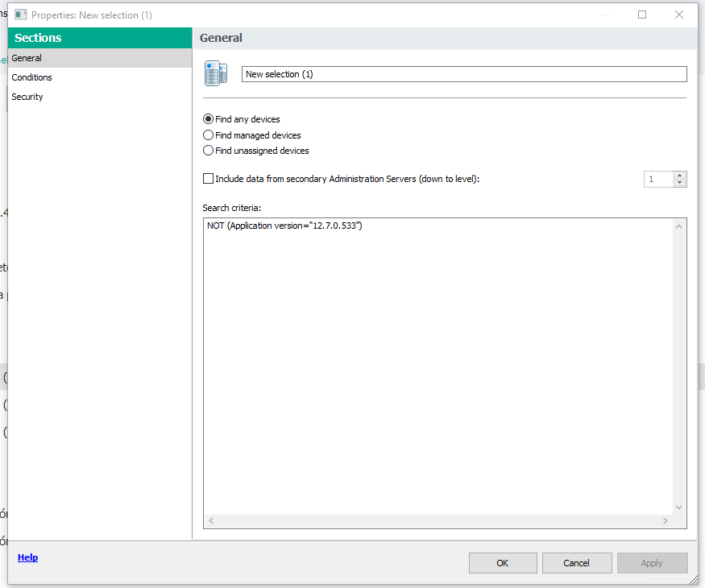The image size is (705, 588).
Task: Open the Help link
Action: pos(28,557)
